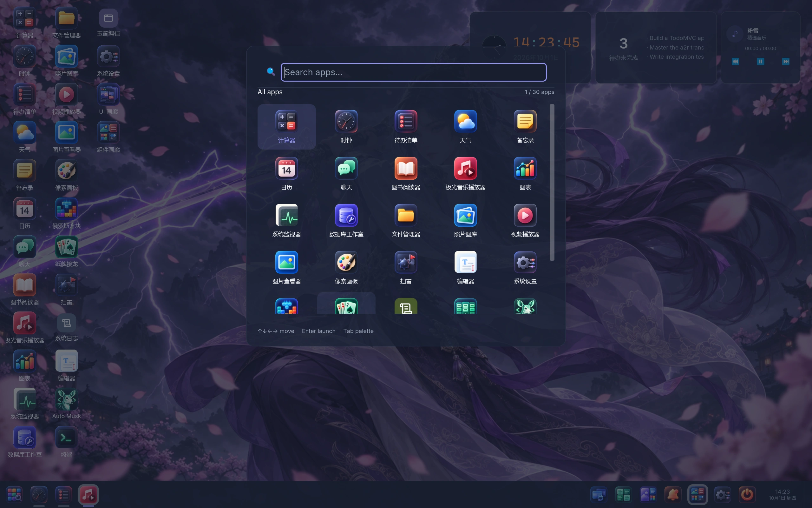Click Write integration tes todo item
Image resolution: width=812 pixels, height=508 pixels.
(x=675, y=57)
